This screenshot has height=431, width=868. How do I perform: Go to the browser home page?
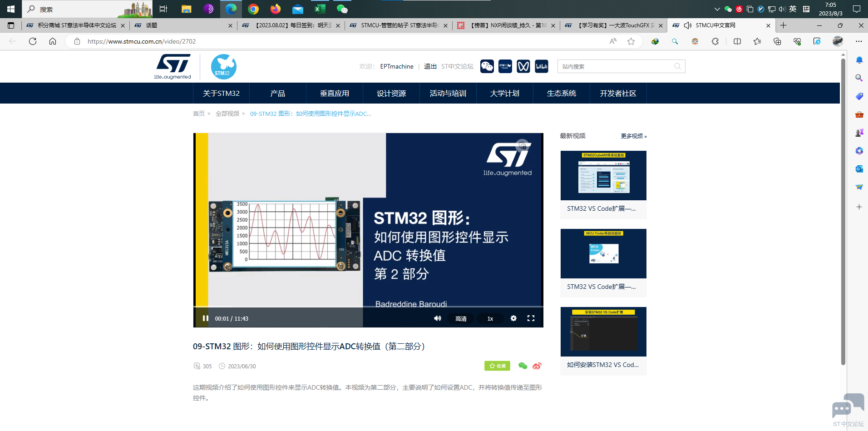pos(53,41)
